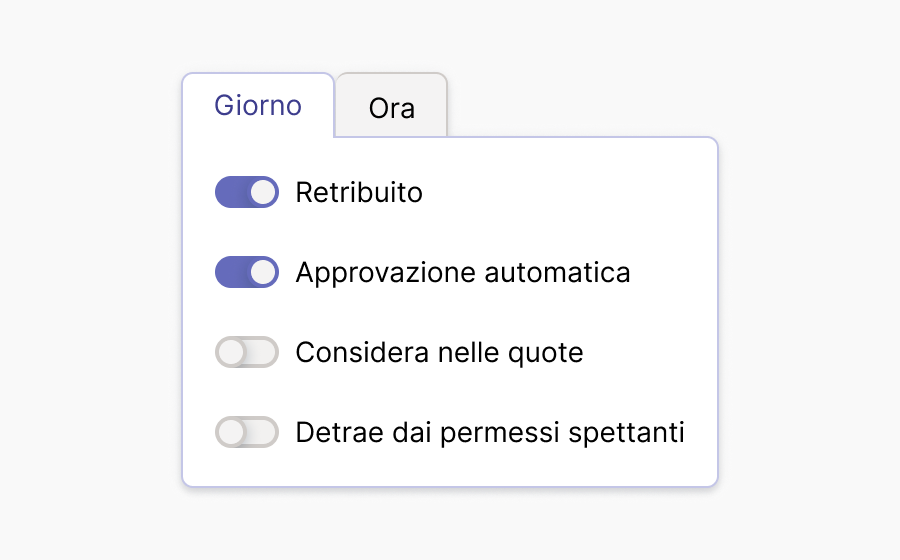Viewport: 900px width, 560px height.
Task: Click the Detrae dai permessi spettanti label
Action: 490,432
